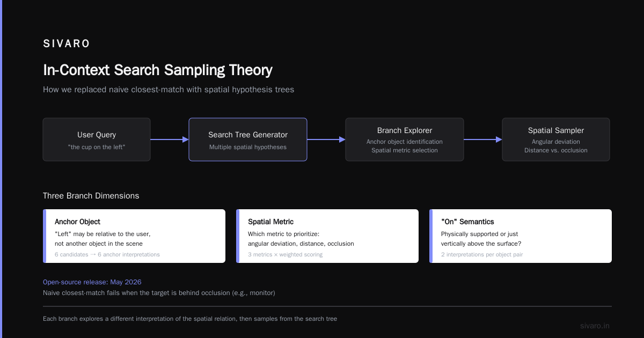Click Open-source release: May 2026 text

[92, 282]
